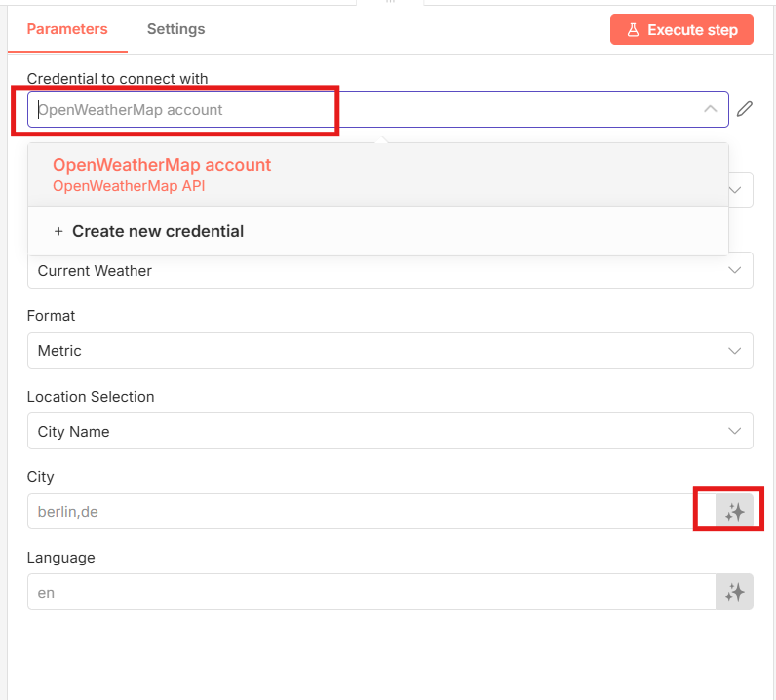Open the Current Weather operation dropdown
The image size is (776, 700).
[390, 270]
